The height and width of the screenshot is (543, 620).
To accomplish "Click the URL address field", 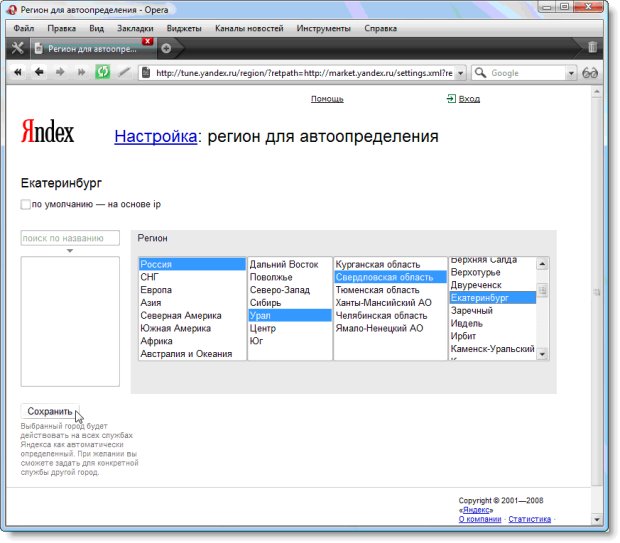I will (x=304, y=73).
